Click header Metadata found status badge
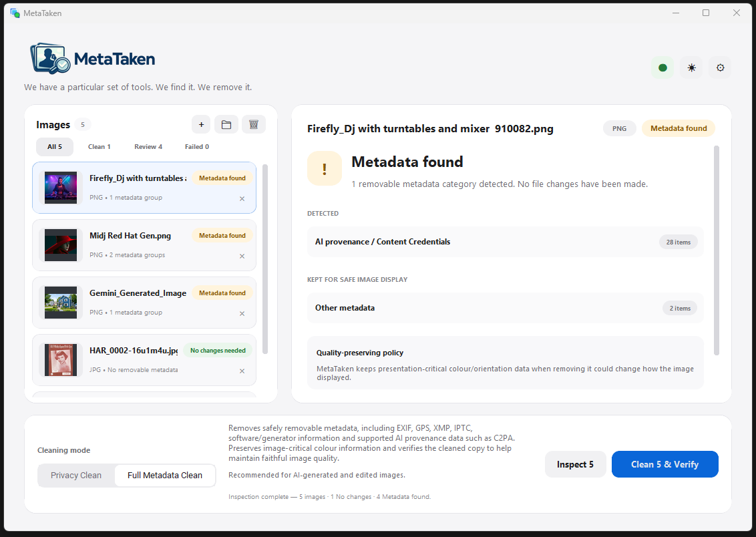The width and height of the screenshot is (756, 537). click(x=679, y=128)
